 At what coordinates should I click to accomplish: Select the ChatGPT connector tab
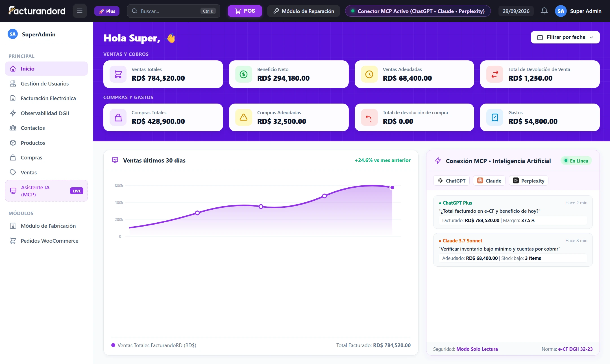451,181
